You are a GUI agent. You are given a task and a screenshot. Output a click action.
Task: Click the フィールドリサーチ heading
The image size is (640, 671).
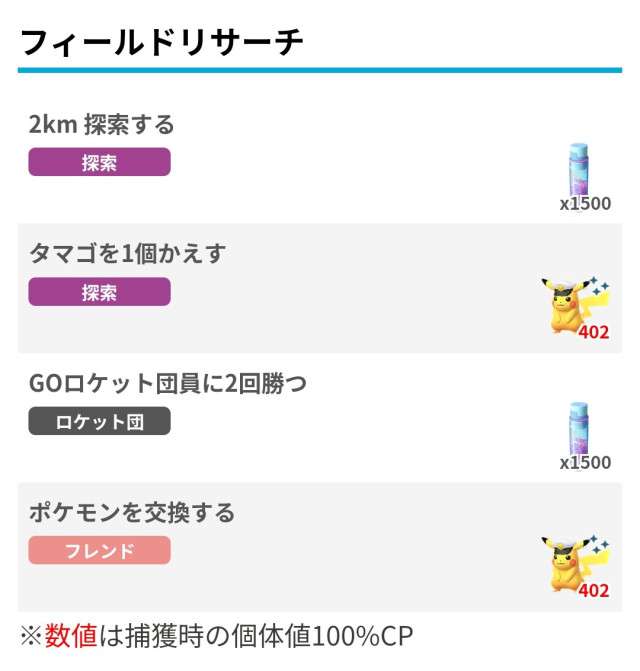tap(162, 43)
